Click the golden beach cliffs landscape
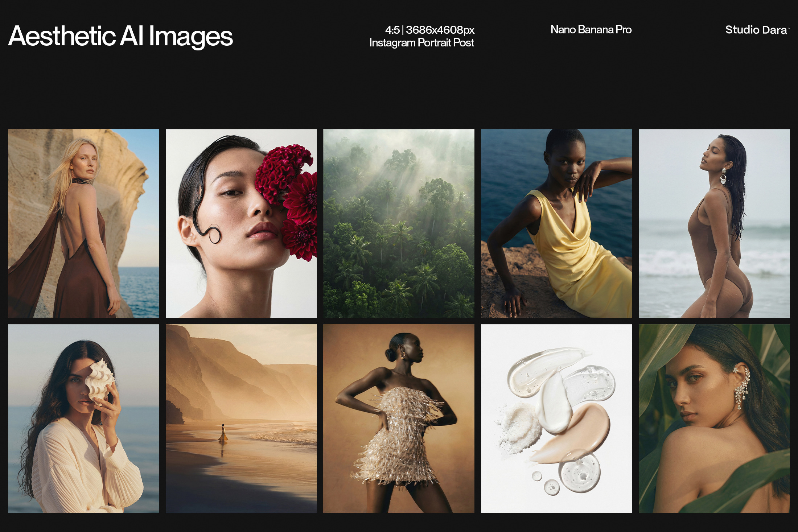 [x=241, y=418]
